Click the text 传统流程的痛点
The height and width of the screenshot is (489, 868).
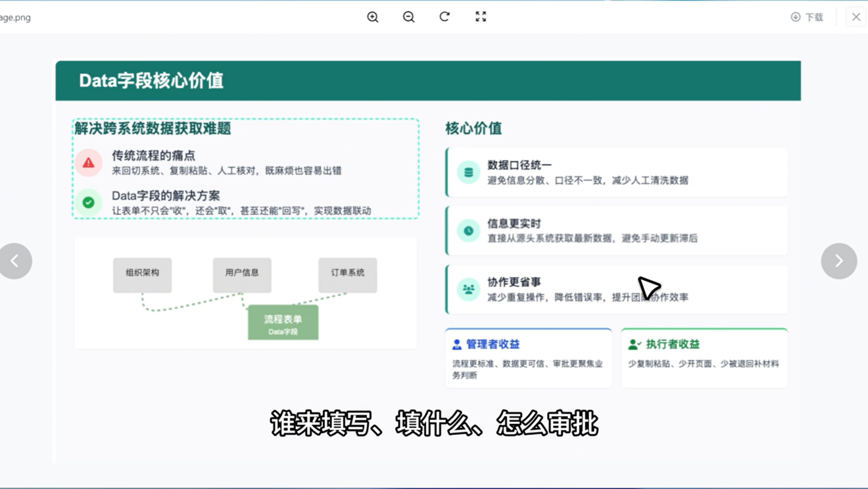click(x=153, y=156)
